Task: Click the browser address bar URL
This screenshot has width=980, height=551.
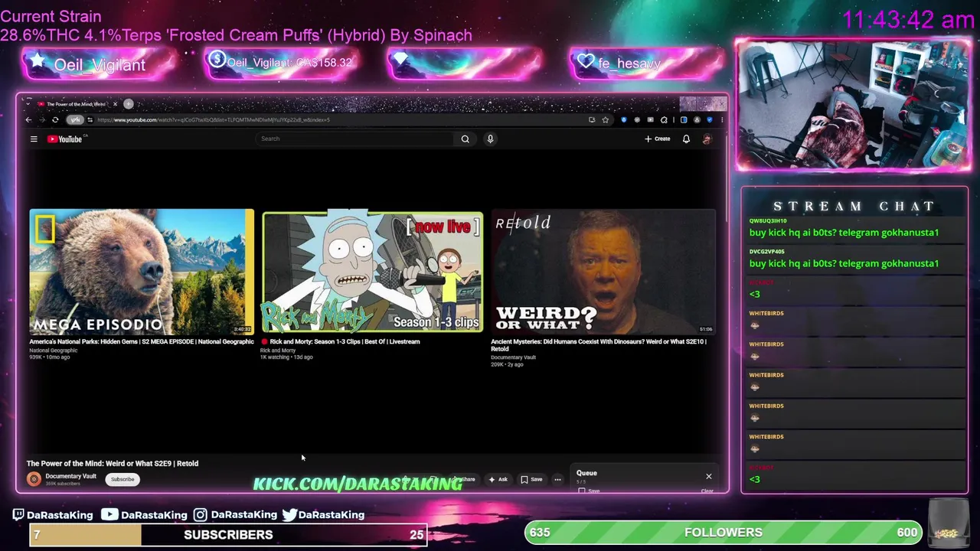Action: [x=214, y=119]
